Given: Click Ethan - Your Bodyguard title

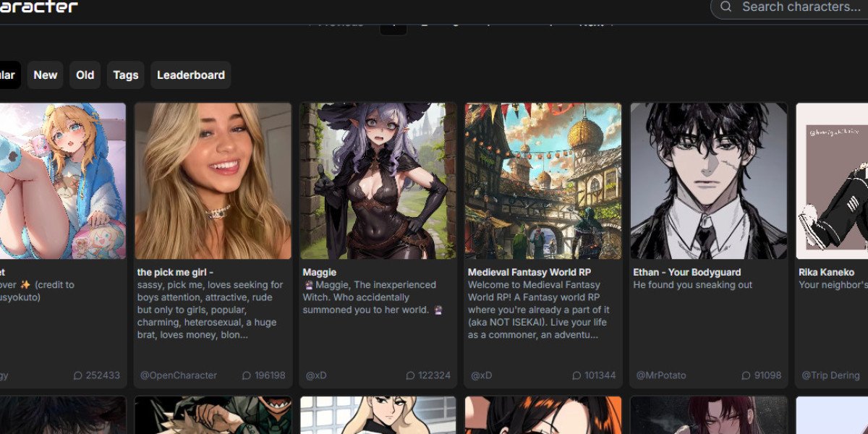Looking at the screenshot, I should tap(687, 273).
